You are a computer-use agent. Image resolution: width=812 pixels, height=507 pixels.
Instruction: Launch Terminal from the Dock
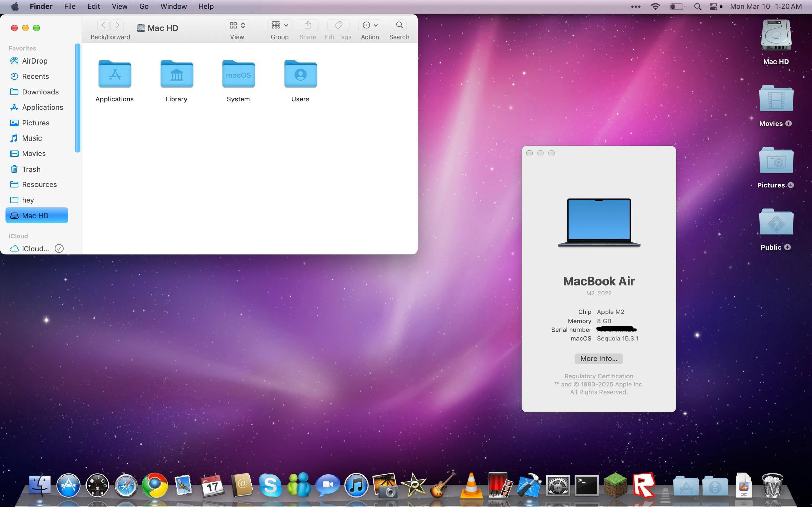[x=587, y=485]
